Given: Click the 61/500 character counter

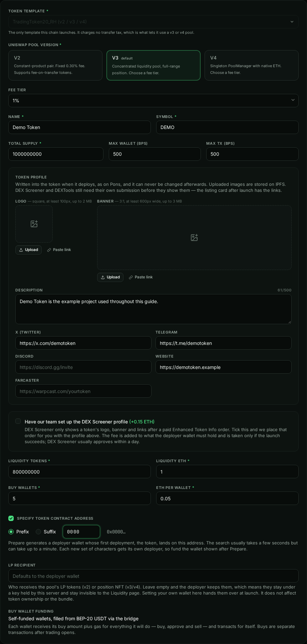Looking at the screenshot, I should [284, 290].
